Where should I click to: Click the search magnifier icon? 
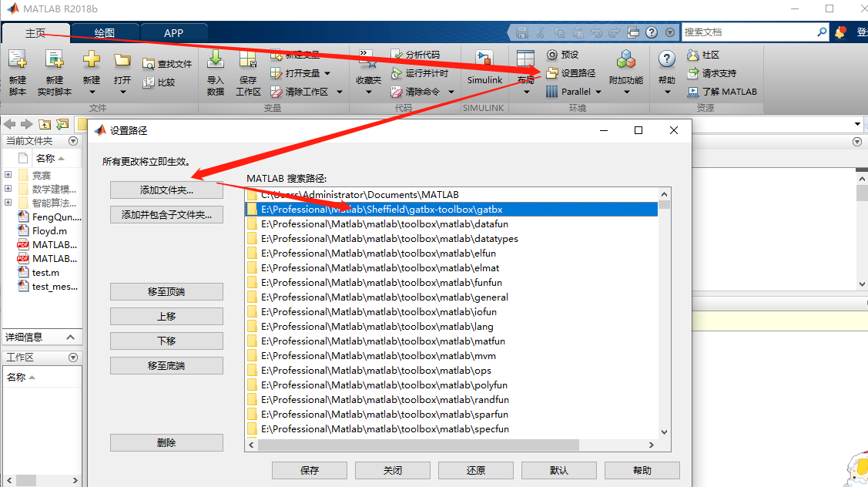click(x=822, y=32)
